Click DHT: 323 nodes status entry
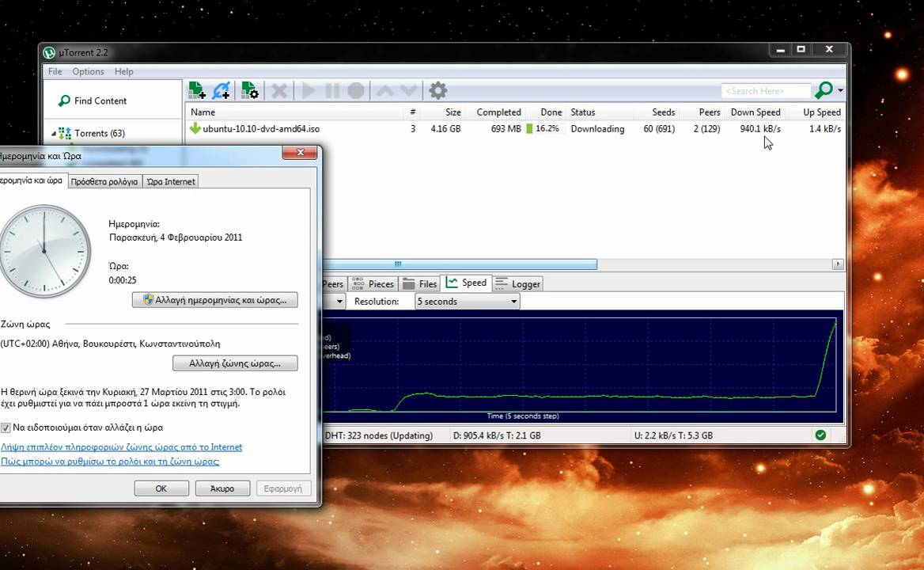Viewport: 924px width, 570px height. pyautogui.click(x=379, y=435)
